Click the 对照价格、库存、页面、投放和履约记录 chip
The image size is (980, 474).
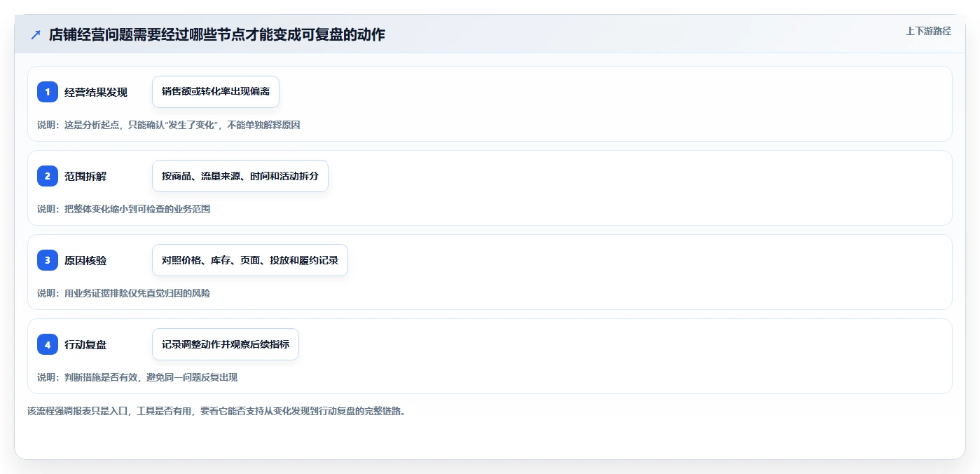click(250, 260)
